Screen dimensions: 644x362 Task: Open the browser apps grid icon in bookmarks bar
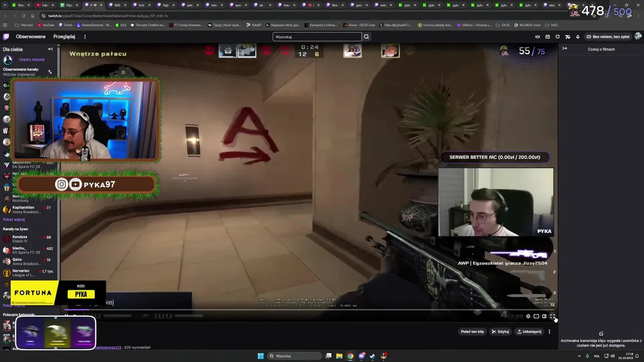(x=6, y=25)
